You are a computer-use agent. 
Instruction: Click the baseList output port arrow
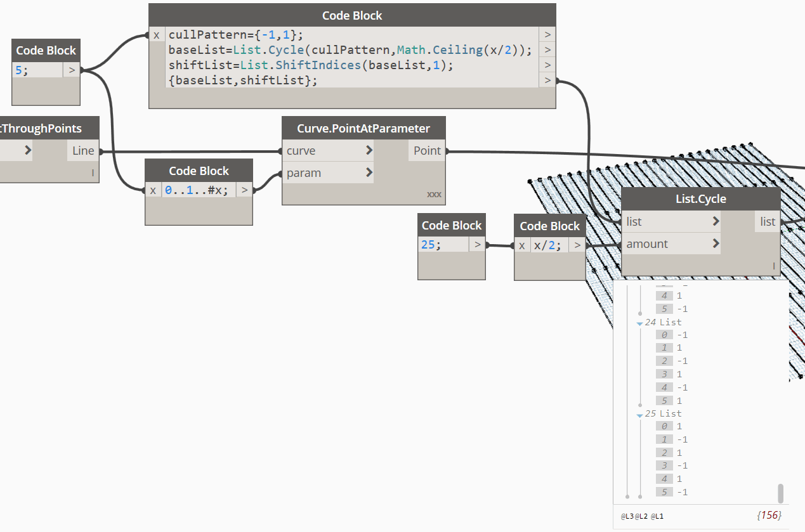tap(547, 50)
